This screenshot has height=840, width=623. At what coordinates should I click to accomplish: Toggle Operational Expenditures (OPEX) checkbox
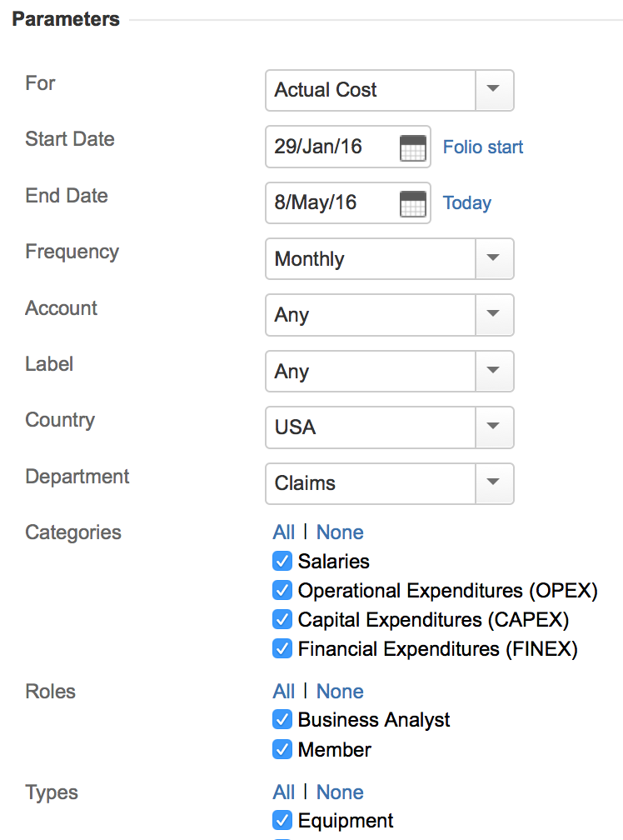(x=282, y=590)
